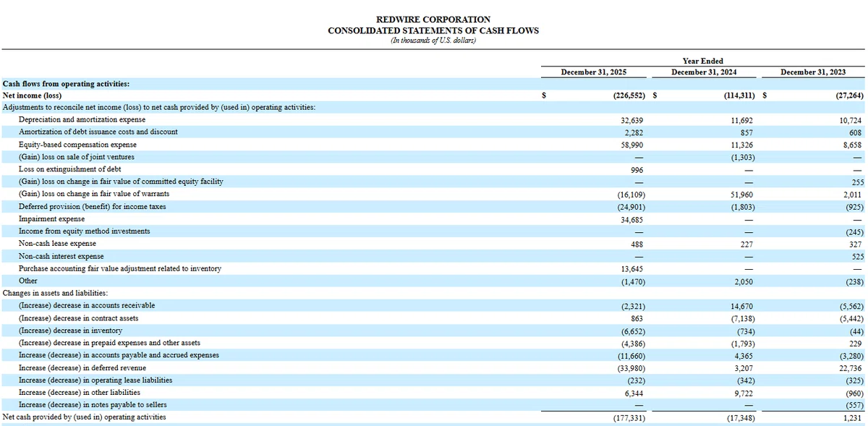Click 'Changes in assets and liabilities:' label

[56, 293]
